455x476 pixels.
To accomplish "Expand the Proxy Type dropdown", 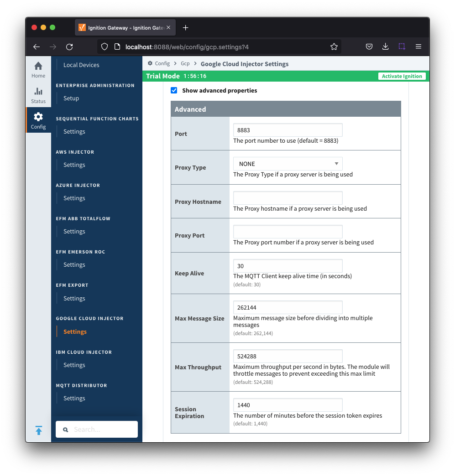I will pos(288,164).
